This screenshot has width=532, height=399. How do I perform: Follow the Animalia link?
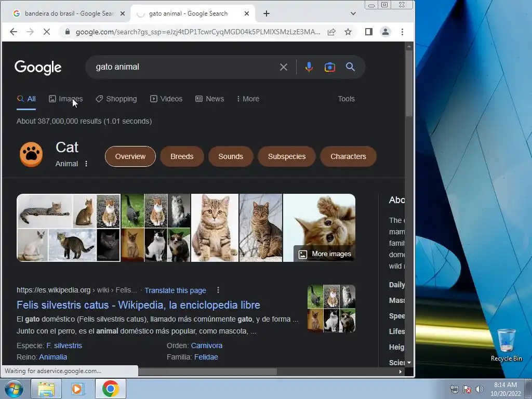coord(53,357)
